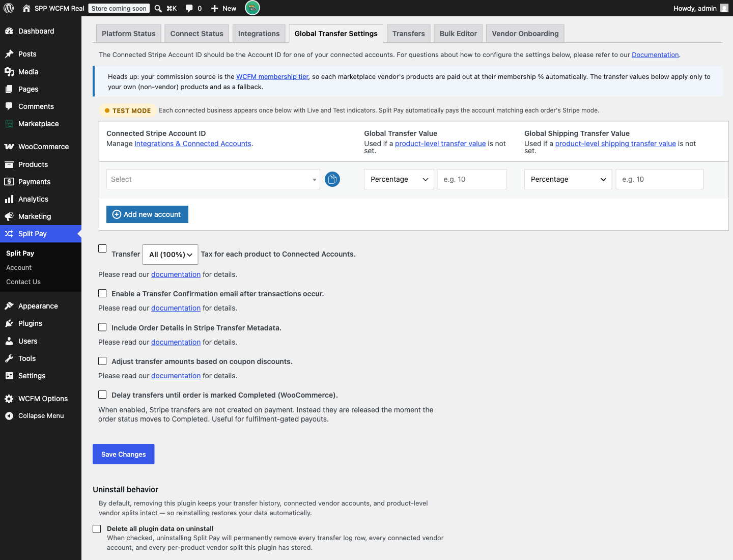733x560 pixels.
Task: Open the Integrations tab
Action: click(259, 34)
